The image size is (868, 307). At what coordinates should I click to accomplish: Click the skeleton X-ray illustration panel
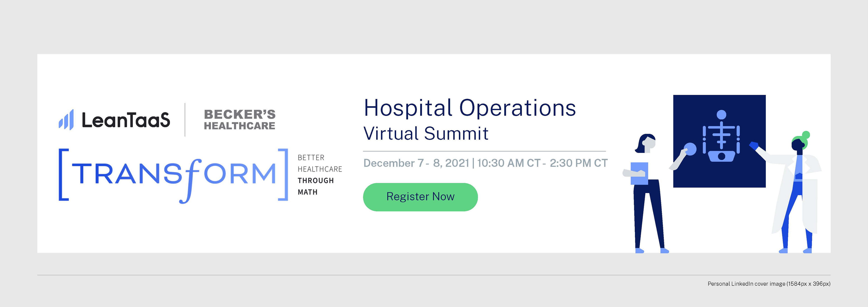[719, 141]
